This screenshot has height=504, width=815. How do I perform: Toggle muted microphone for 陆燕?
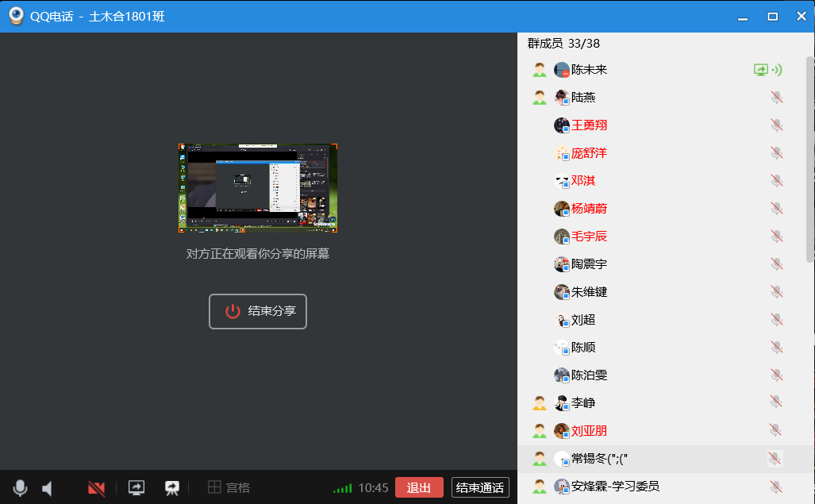[776, 98]
